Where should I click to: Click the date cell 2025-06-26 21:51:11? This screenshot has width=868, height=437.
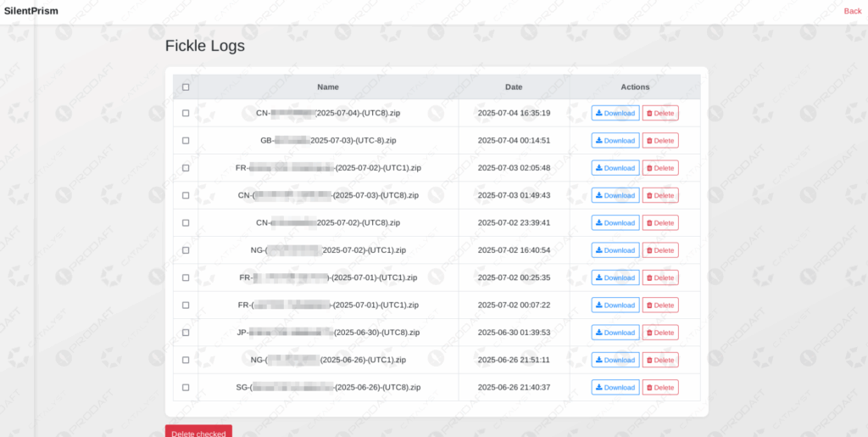tap(514, 360)
